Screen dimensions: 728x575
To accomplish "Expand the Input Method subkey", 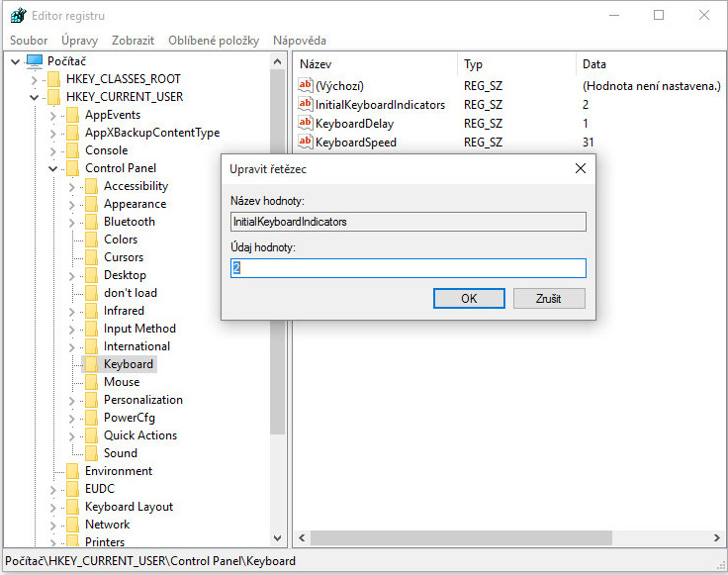I will tap(71, 330).
